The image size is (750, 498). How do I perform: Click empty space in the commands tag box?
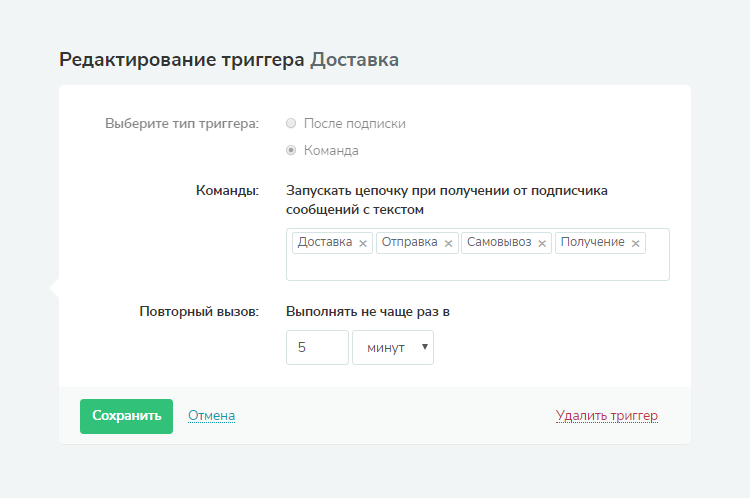click(477, 267)
